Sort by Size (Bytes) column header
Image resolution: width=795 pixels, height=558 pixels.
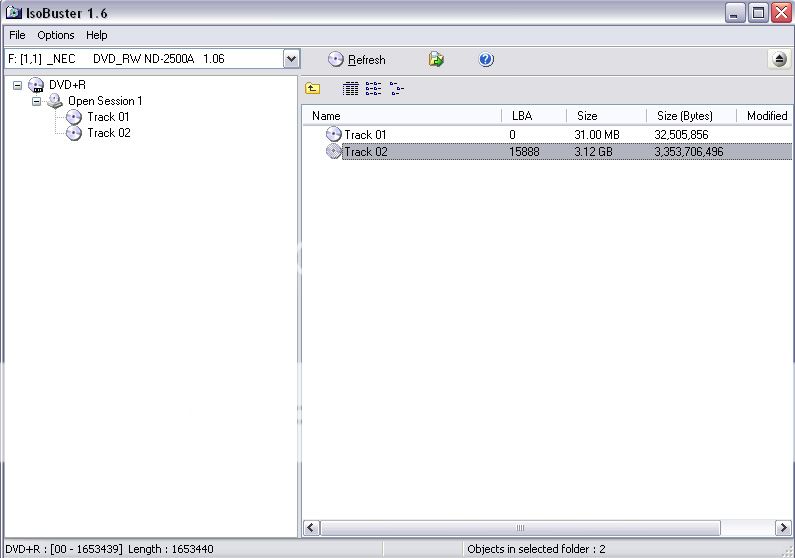691,116
